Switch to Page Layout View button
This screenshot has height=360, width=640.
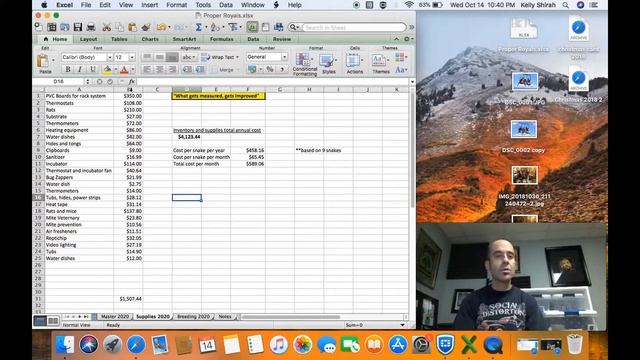pos(53,321)
